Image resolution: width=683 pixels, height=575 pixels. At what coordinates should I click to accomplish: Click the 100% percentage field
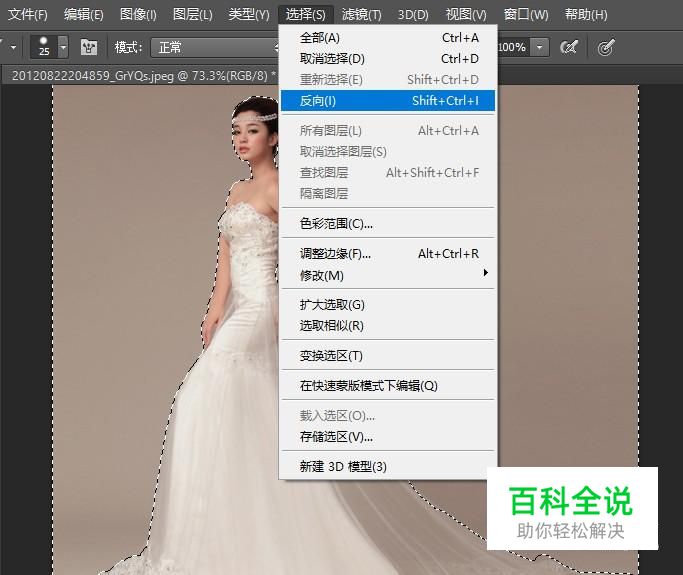pyautogui.click(x=514, y=47)
